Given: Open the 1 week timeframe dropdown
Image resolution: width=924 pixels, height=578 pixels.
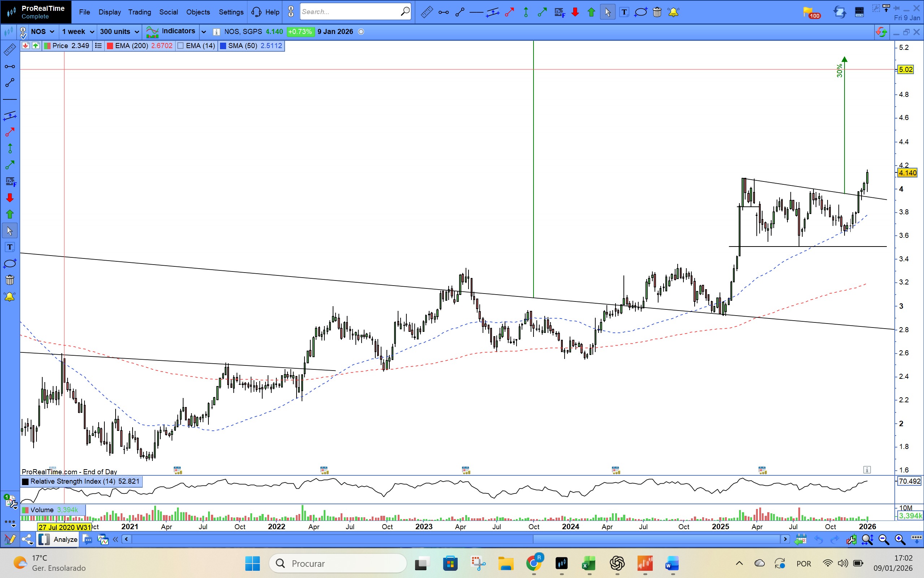Looking at the screenshot, I should [78, 32].
